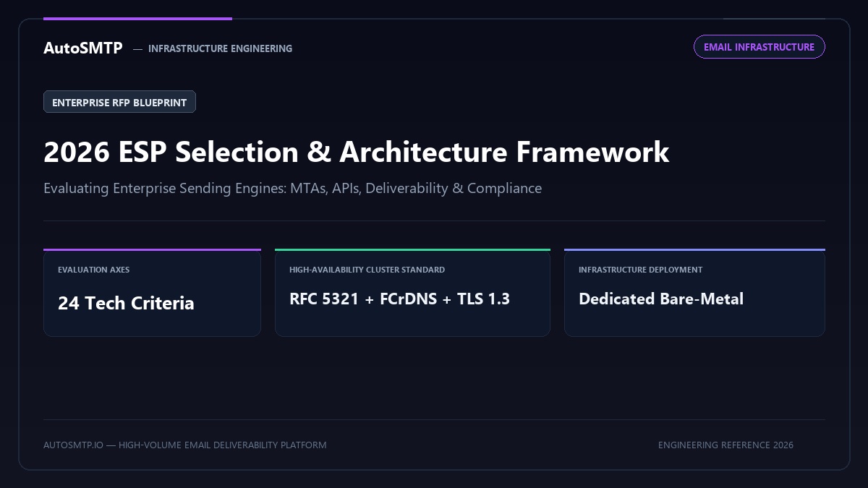Click the AutoSMTP brand name

[x=83, y=48]
